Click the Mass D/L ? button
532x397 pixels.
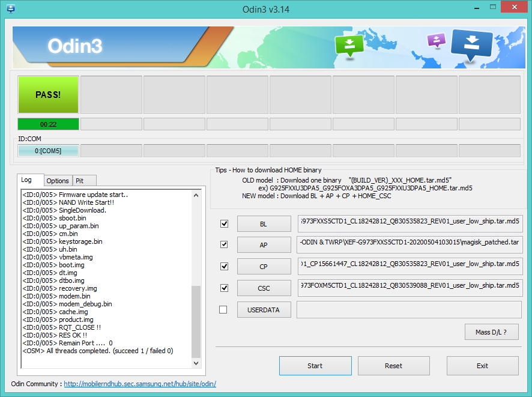(491, 332)
